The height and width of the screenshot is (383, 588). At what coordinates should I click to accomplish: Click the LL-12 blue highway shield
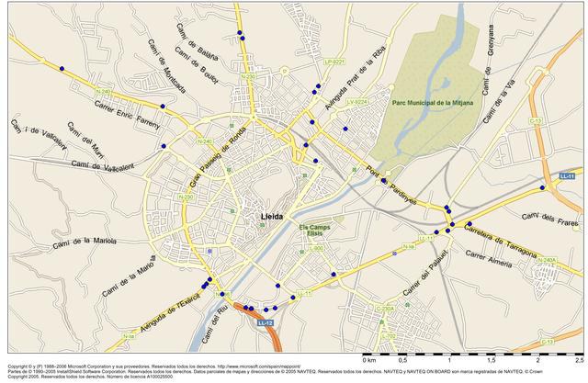(266, 323)
